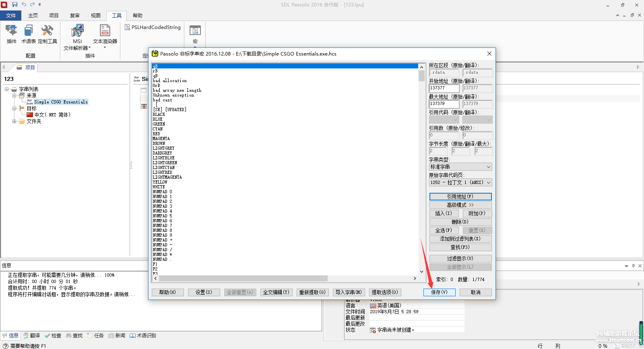Click the 文本渲染器 text renderer icon

(105, 31)
